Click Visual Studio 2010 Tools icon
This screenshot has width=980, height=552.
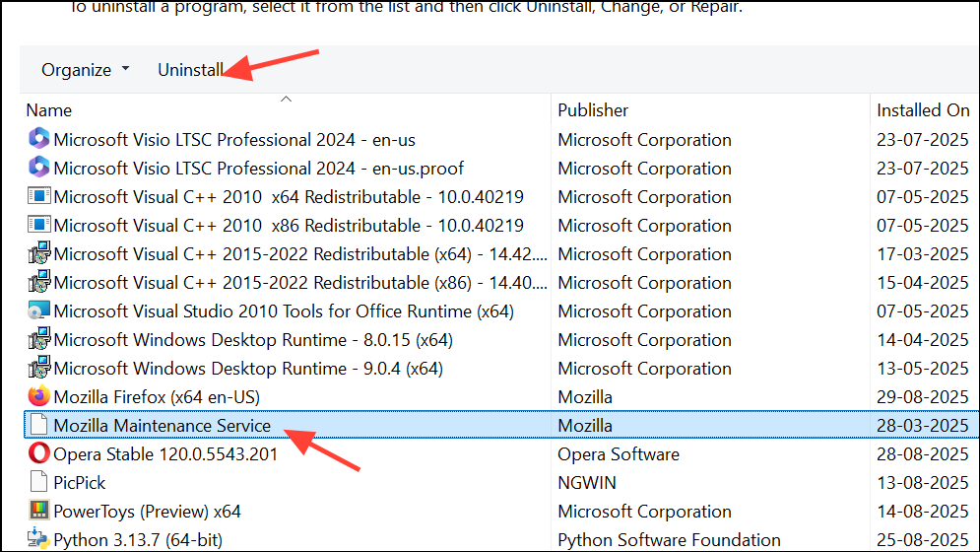[38, 310]
